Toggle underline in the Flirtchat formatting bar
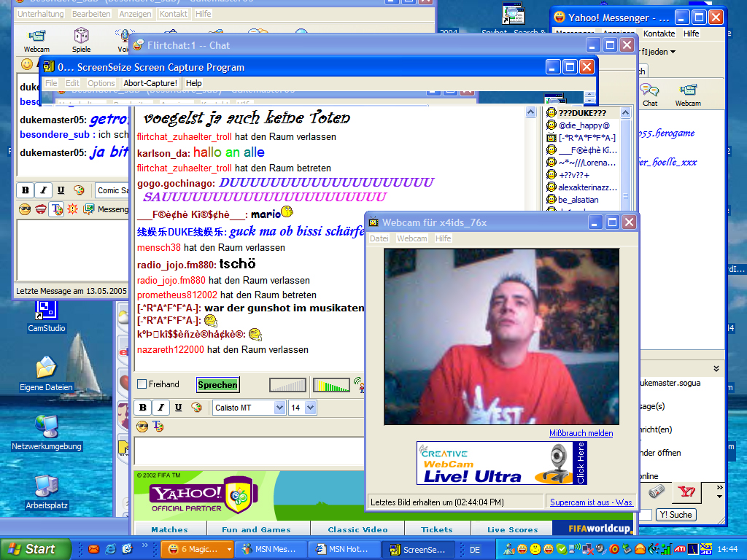This screenshot has width=747, height=560. pos(178,408)
